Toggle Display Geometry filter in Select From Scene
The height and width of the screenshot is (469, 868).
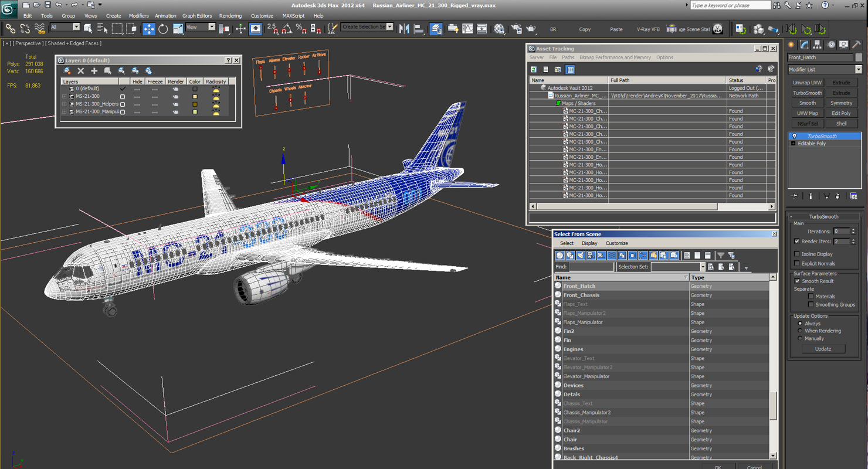(560, 256)
